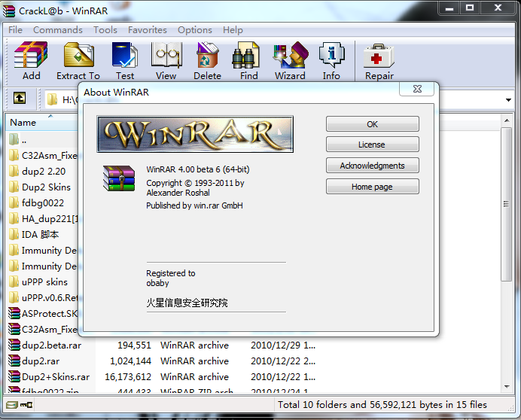521x420 pixels.
Task: Open the Options menu
Action: click(195, 30)
